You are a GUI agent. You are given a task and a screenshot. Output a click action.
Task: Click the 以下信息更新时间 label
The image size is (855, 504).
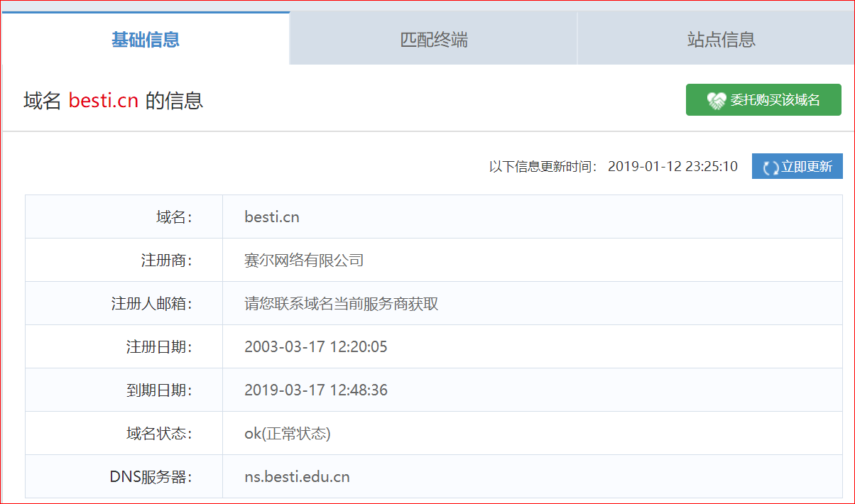point(543,167)
